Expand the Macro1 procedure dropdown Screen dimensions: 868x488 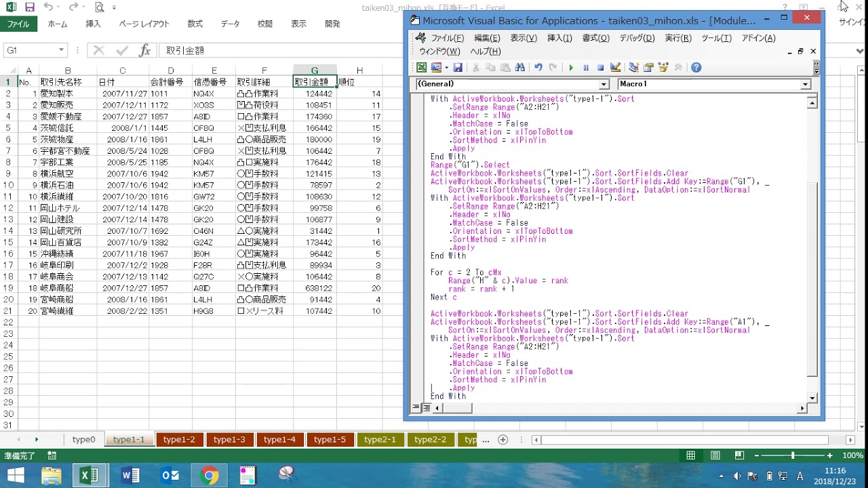[x=805, y=85]
